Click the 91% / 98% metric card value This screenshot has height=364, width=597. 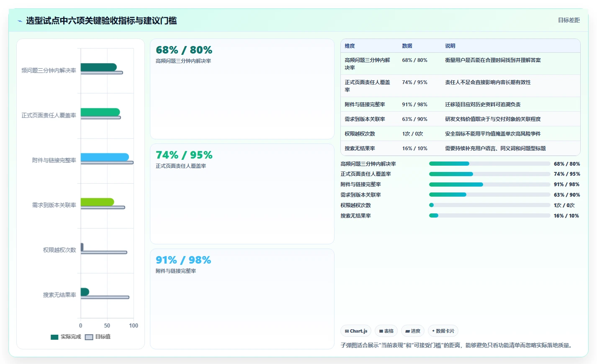[x=183, y=260]
